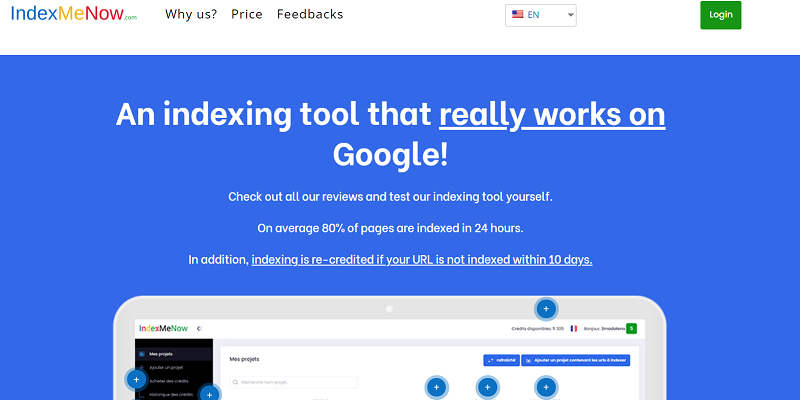Open the Feedbacks menu item

[310, 14]
